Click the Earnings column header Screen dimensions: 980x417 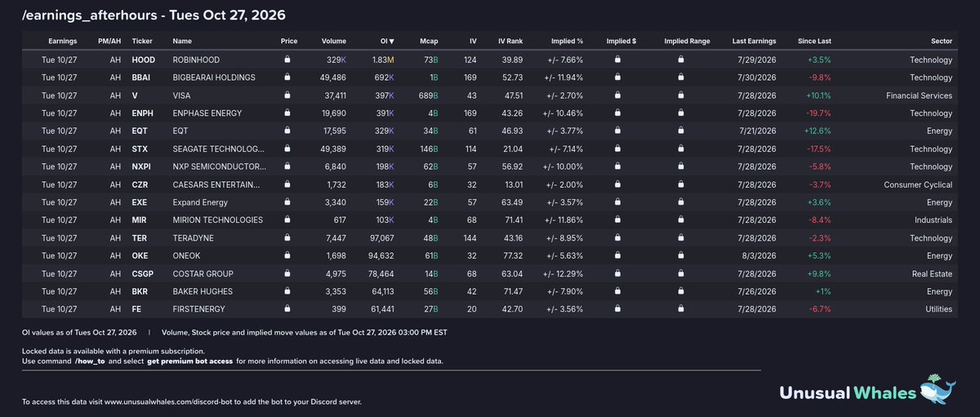tap(63, 41)
